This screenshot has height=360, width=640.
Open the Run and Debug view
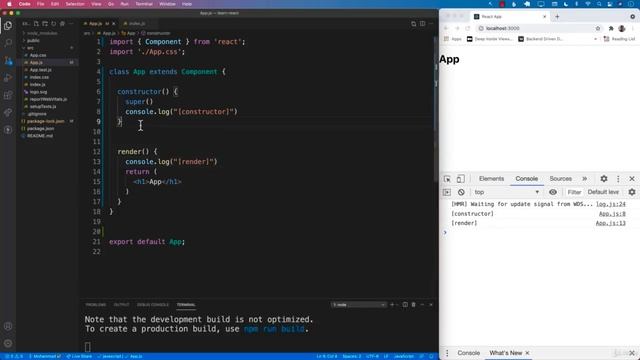pyautogui.click(x=8, y=78)
